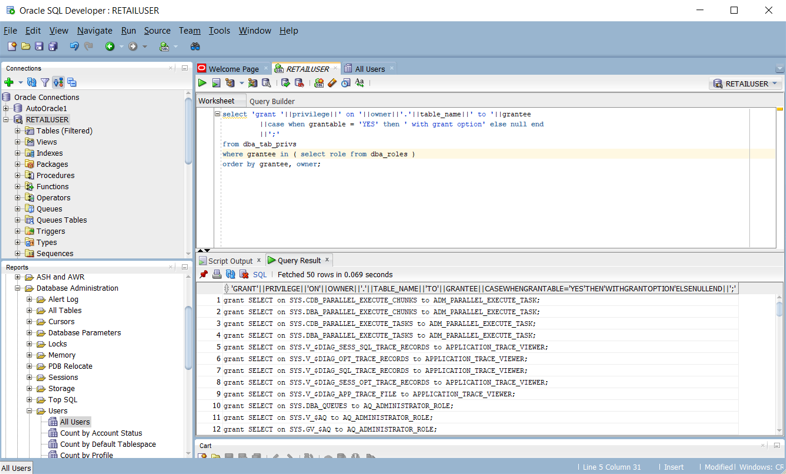
Task: Expand the Tables (Filtered) node
Action: pyautogui.click(x=18, y=131)
